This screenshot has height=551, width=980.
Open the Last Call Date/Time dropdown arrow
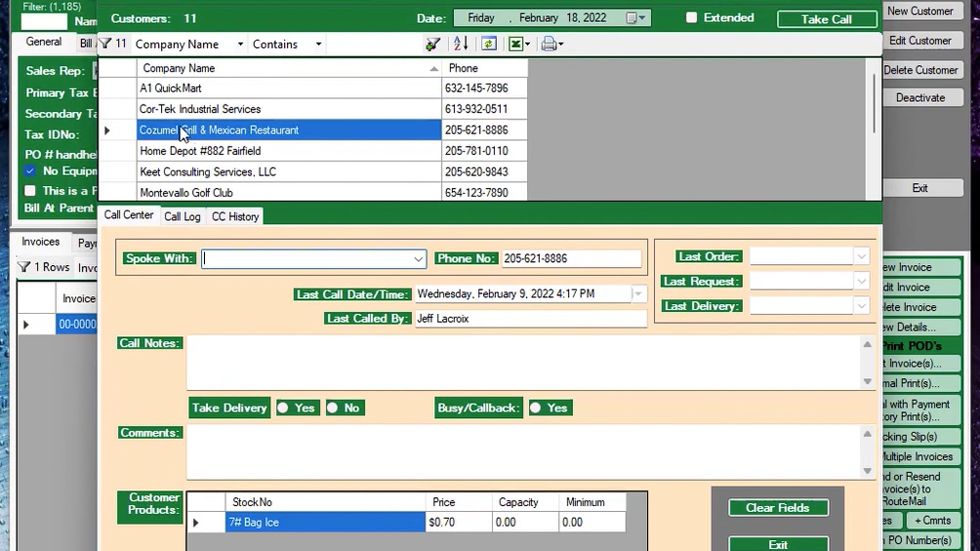pyautogui.click(x=638, y=294)
